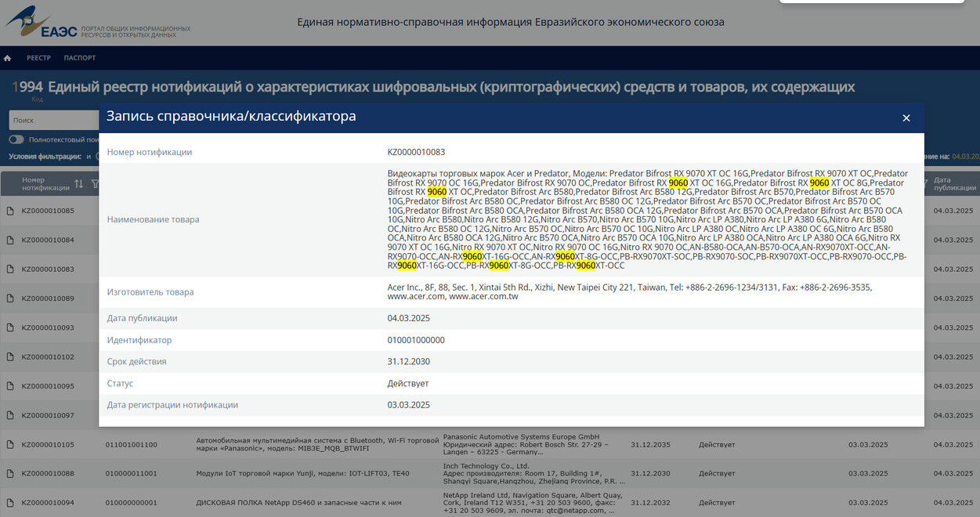Click the Модули IoT Yunji product name
This screenshot has width=980, height=517.
(x=302, y=473)
